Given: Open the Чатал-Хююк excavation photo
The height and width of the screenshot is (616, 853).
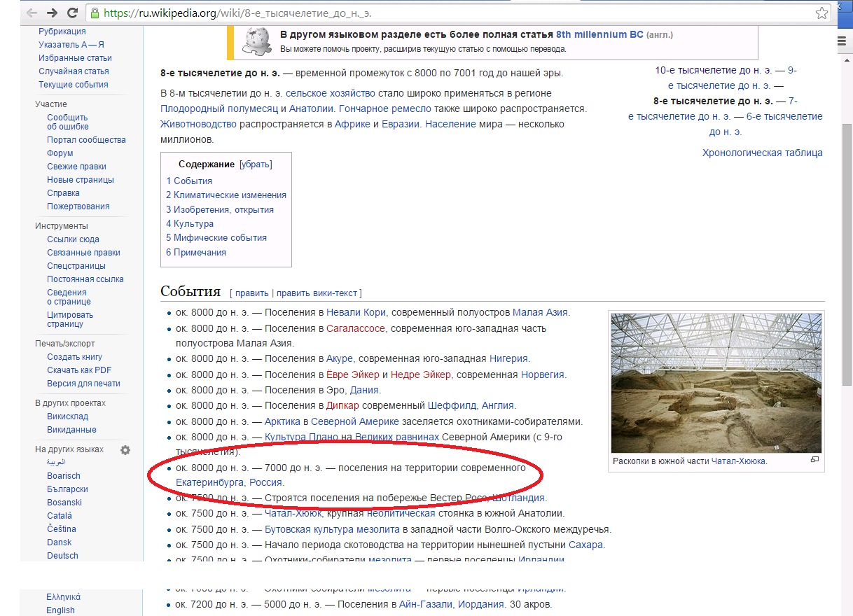Looking at the screenshot, I should pos(716,383).
